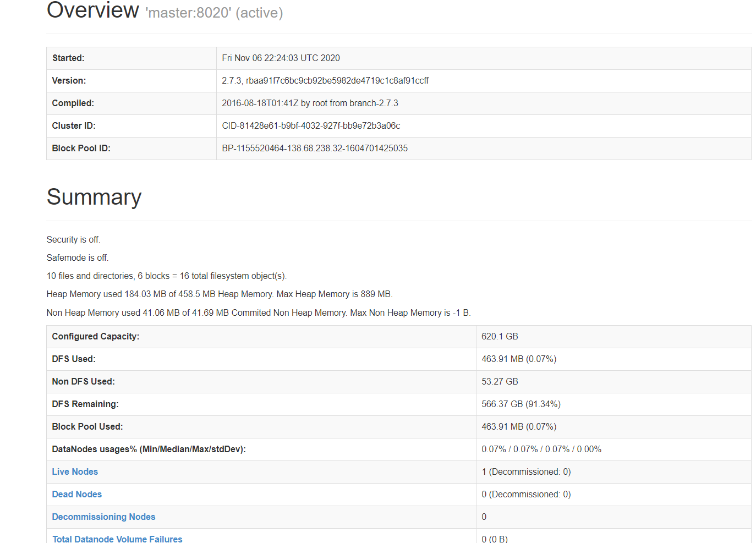Select the Version row showing 2.7.3
756x543 pixels.
[325, 80]
